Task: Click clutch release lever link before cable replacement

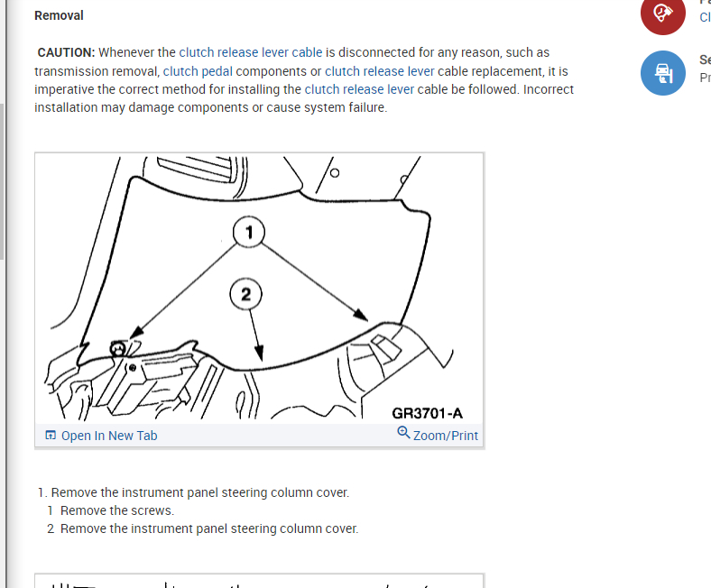Action: pos(380,71)
